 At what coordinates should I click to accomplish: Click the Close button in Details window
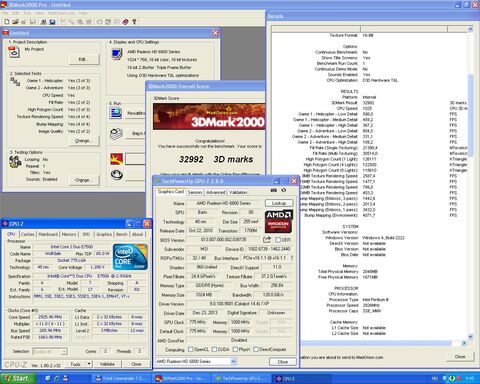pos(460,356)
